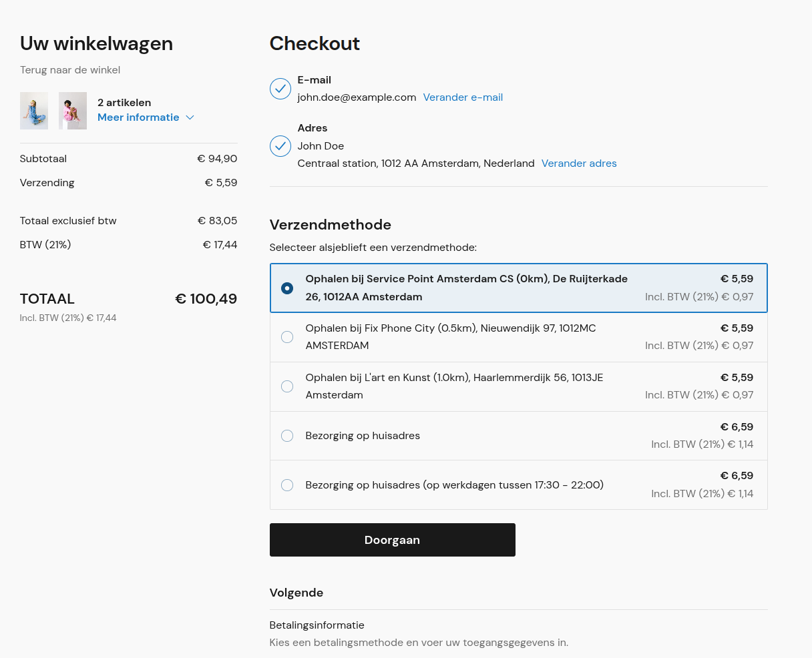This screenshot has width=812, height=658.
Task: Select standard Bezorging op huisadres radio
Action: [287, 436]
